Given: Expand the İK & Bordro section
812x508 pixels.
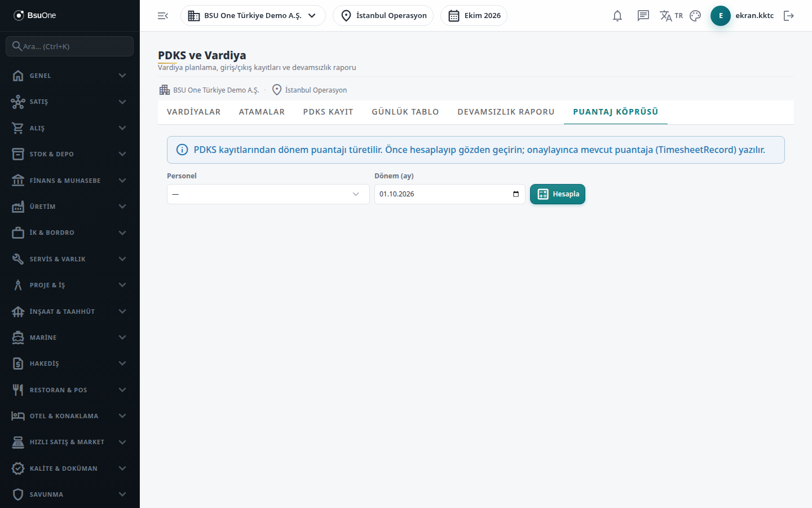Looking at the screenshot, I should coord(70,233).
